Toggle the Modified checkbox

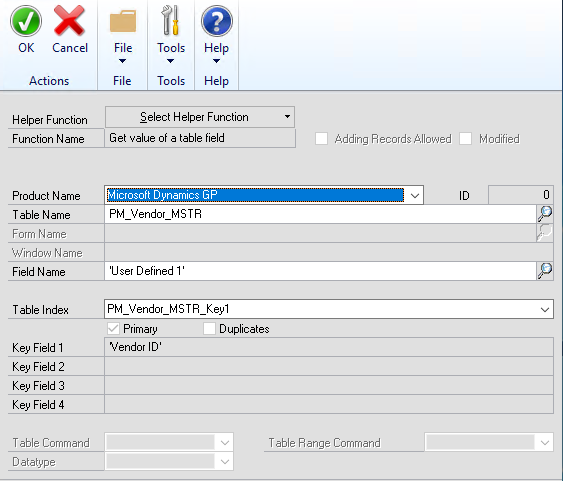[465, 139]
